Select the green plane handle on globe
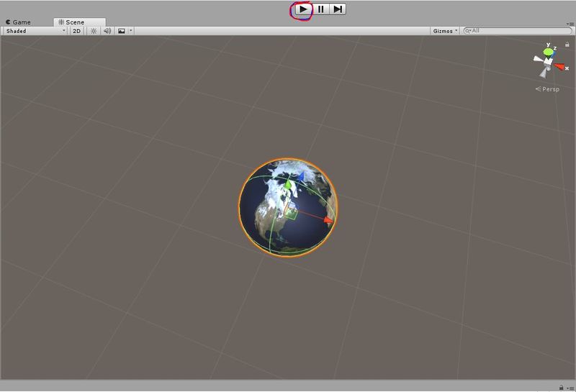This screenshot has height=392, width=576. (291, 214)
